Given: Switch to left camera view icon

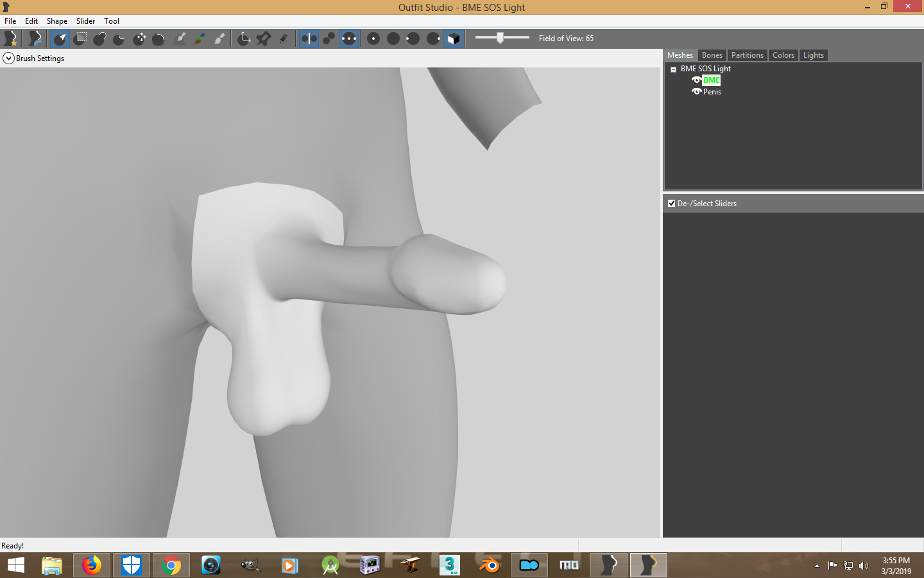Looking at the screenshot, I should click(413, 39).
